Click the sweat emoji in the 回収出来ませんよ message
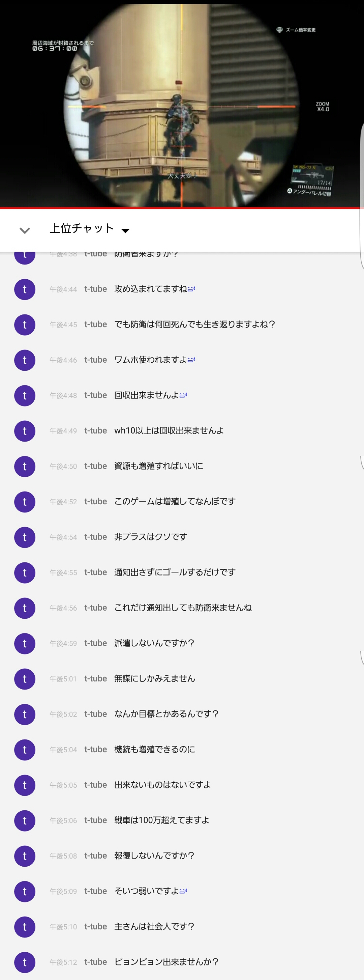 [183, 395]
